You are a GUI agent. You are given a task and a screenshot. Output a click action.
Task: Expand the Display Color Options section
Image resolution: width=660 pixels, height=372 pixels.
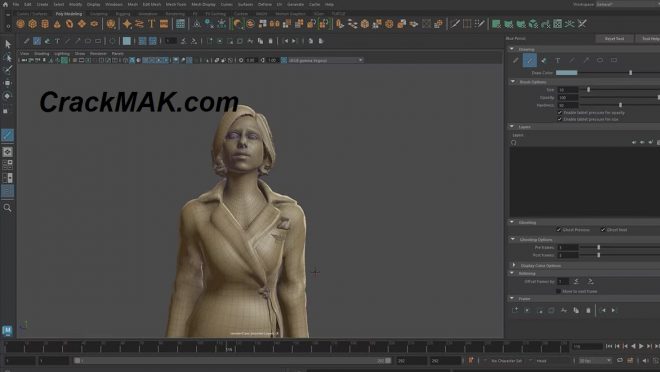pos(514,265)
